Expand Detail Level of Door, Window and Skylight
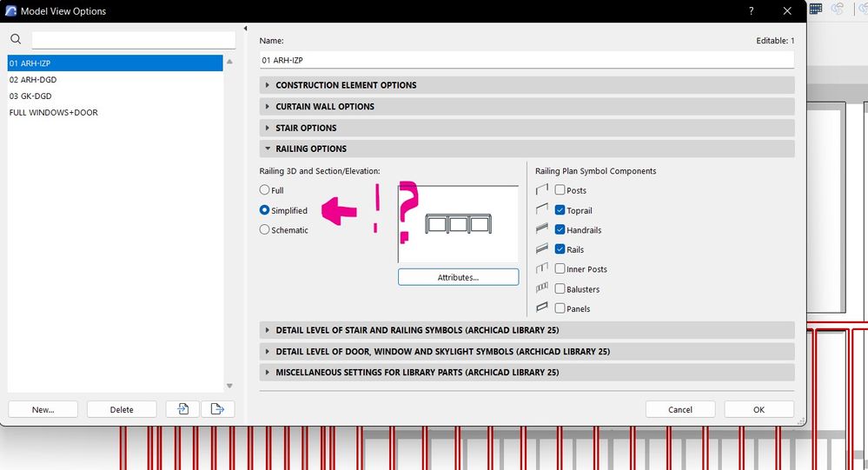The height and width of the screenshot is (470, 868). pyautogui.click(x=527, y=351)
